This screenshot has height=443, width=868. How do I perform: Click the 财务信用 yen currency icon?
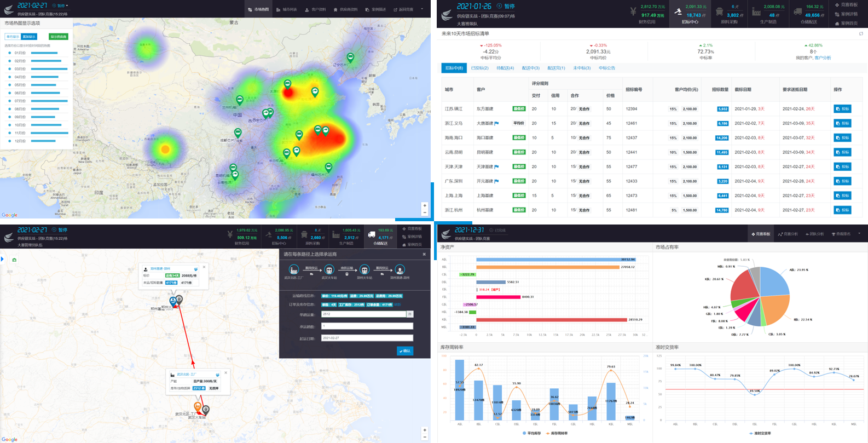633,11
